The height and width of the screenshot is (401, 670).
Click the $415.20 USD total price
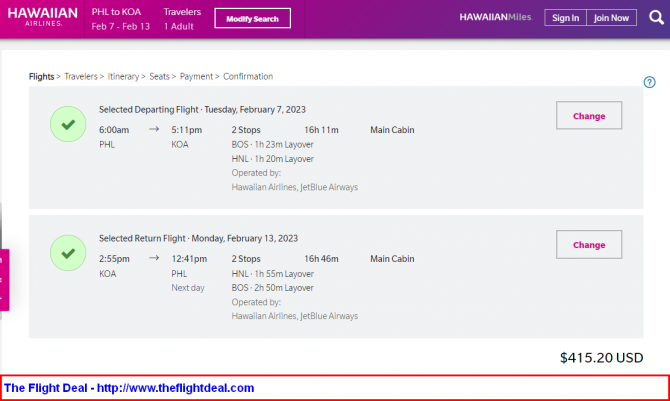pos(601,358)
